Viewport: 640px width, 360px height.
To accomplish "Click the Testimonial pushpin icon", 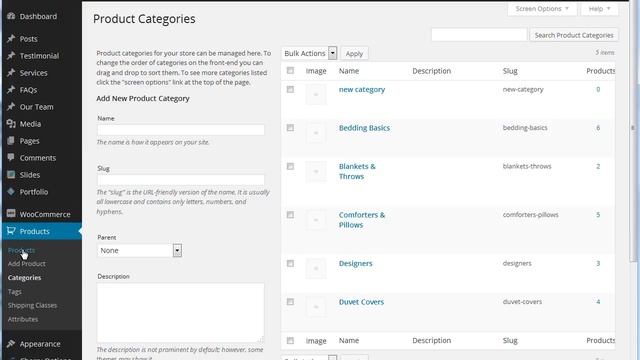I will (x=11, y=56).
